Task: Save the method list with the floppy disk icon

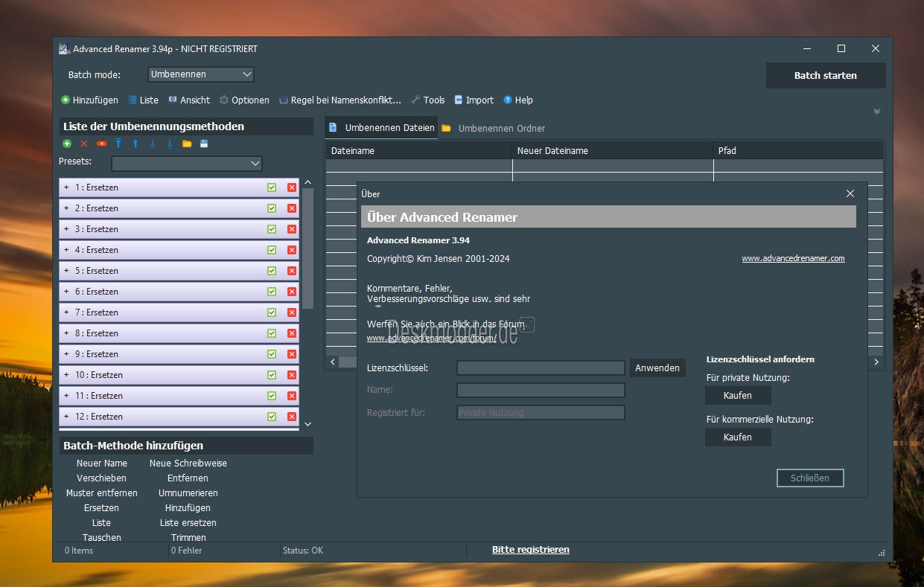Action: coord(204,144)
